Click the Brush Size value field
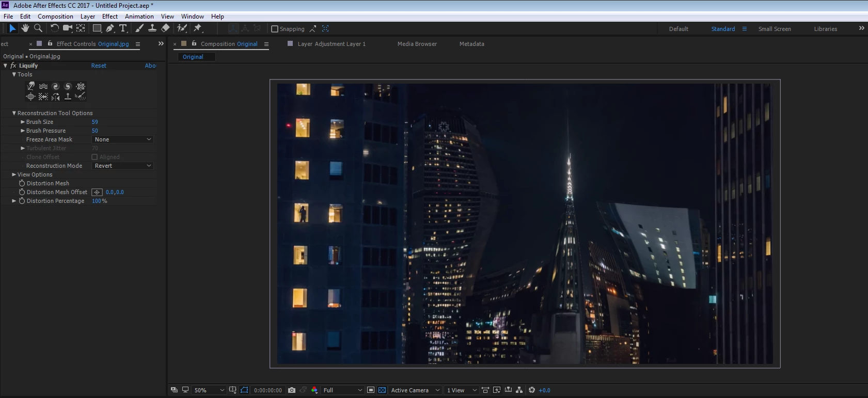868x398 pixels. (95, 122)
